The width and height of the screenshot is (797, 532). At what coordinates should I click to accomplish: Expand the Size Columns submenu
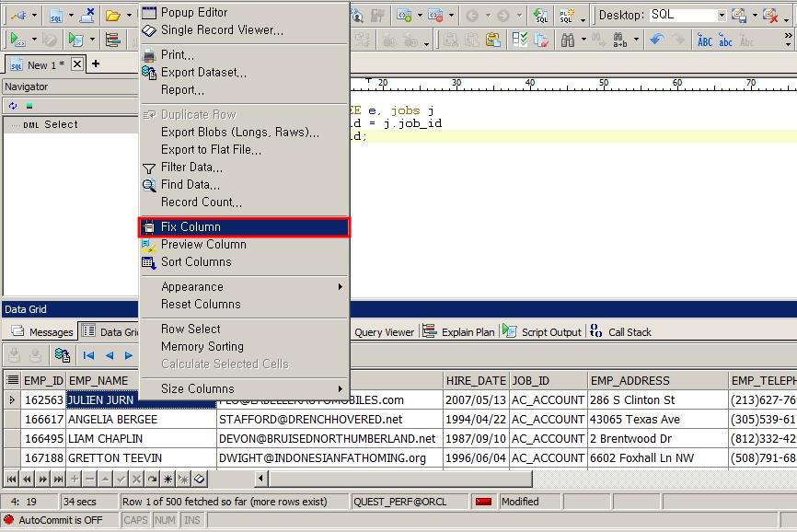click(244, 388)
